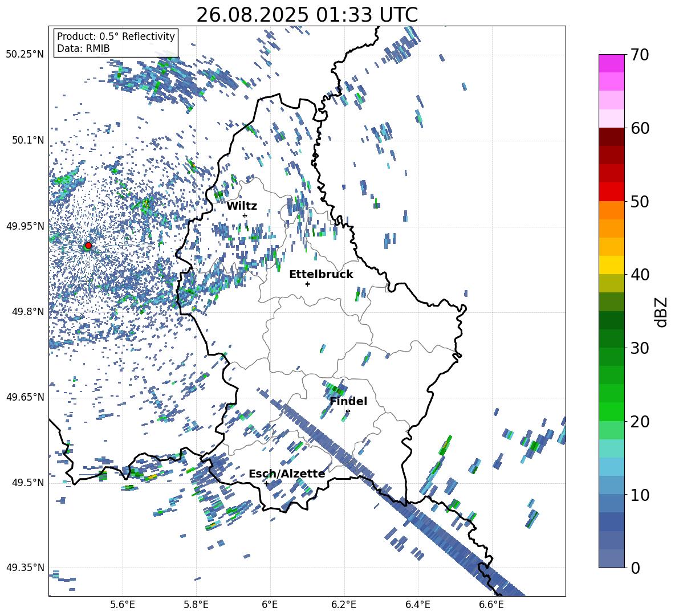Viewport: 675px width, 616px height.
Task: Click the bright green colorbar segment near 20
Action: pyautogui.click(x=612, y=412)
